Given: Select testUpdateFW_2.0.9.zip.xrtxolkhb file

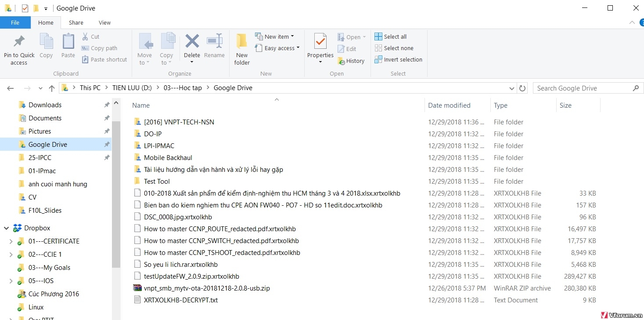Looking at the screenshot, I should click(x=191, y=276).
